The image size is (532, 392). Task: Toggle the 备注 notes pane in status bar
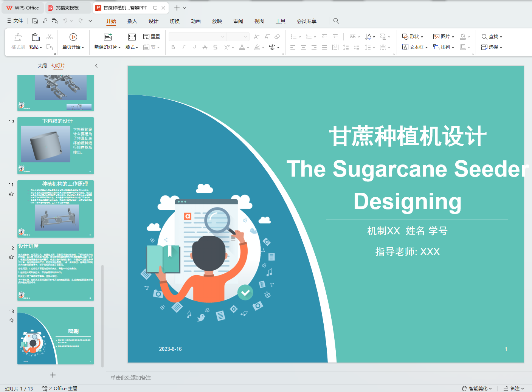click(513, 389)
